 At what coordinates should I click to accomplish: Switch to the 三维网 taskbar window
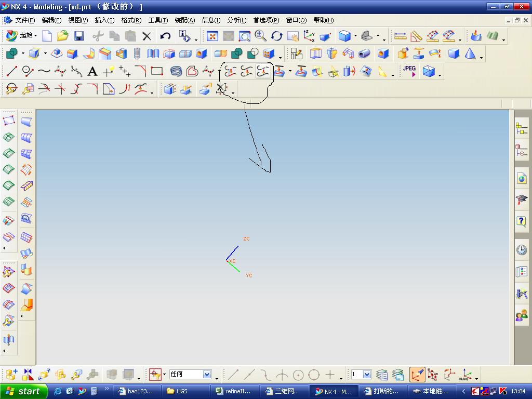[x=284, y=391]
